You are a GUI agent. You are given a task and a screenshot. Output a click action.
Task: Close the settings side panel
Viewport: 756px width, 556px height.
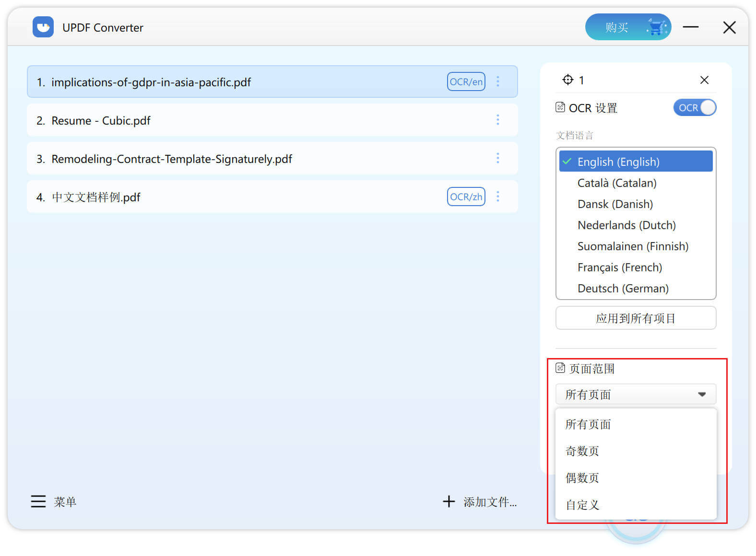coord(704,80)
